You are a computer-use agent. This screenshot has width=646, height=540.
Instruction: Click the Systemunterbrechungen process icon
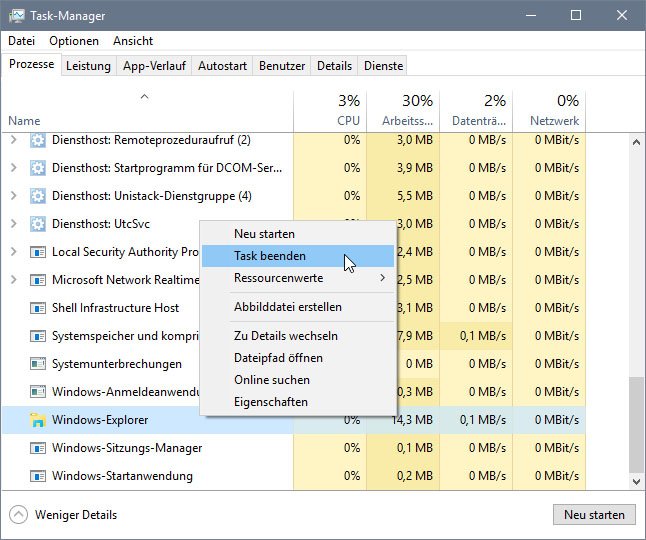(38, 364)
